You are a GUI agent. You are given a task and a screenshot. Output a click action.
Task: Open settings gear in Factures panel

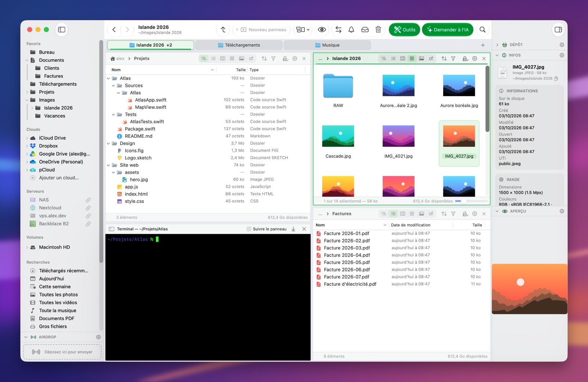(x=474, y=214)
